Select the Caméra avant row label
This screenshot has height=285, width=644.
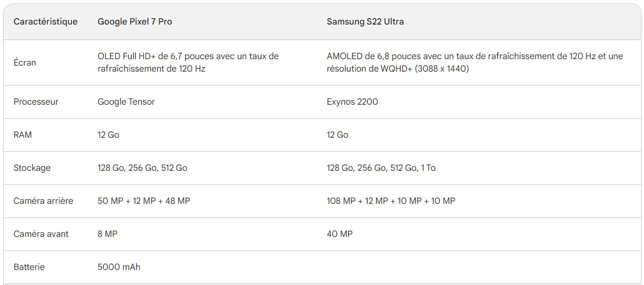coord(41,234)
